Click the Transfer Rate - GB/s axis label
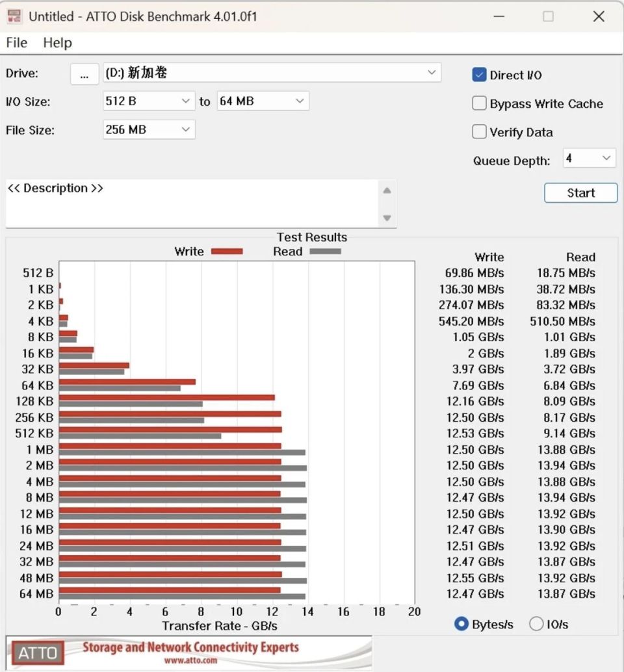This screenshot has height=672, width=624. 220,626
